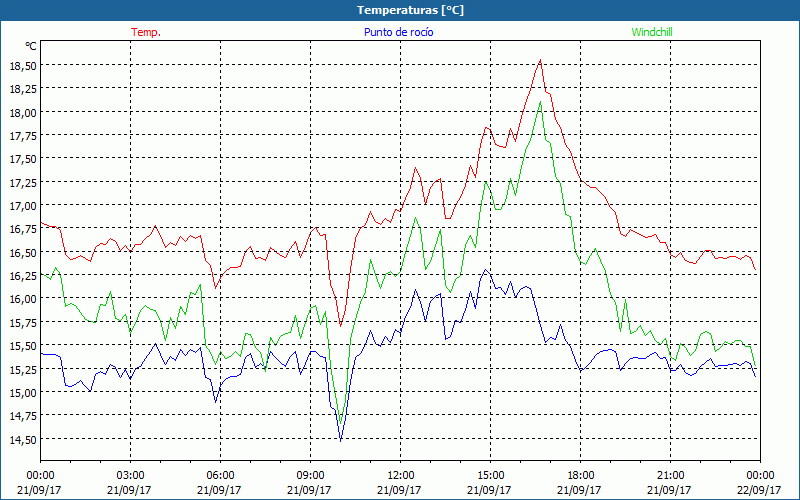Click the 16,50 y-axis value

coord(23,253)
